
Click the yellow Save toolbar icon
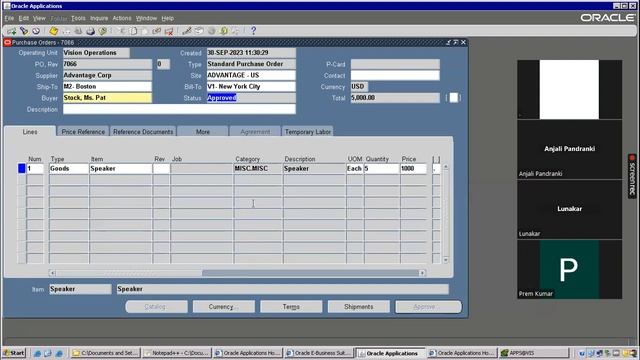pos(53,31)
